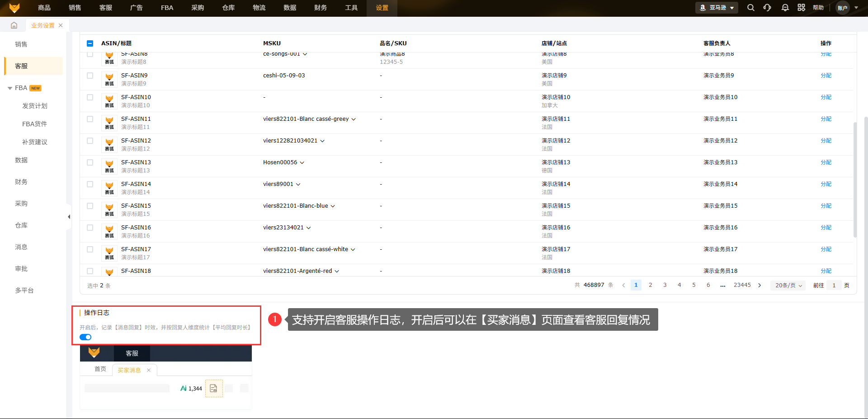
Task: Open the 设置 top menu
Action: (x=382, y=8)
